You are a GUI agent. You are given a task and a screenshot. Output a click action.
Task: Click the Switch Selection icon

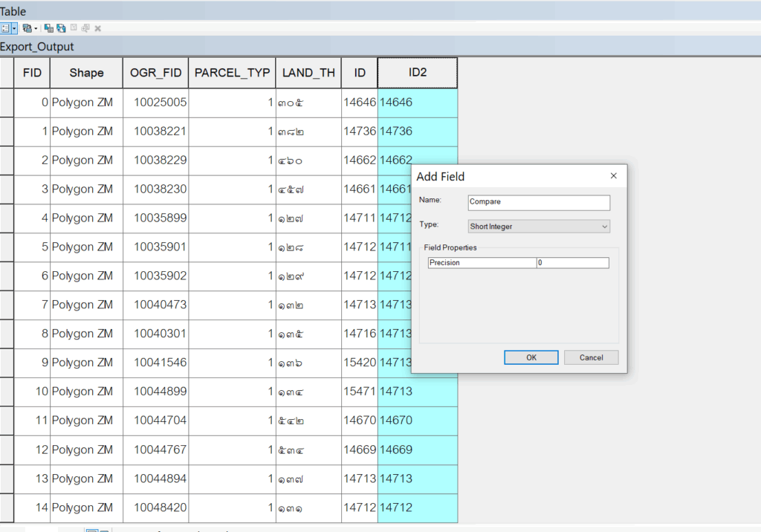pos(61,28)
